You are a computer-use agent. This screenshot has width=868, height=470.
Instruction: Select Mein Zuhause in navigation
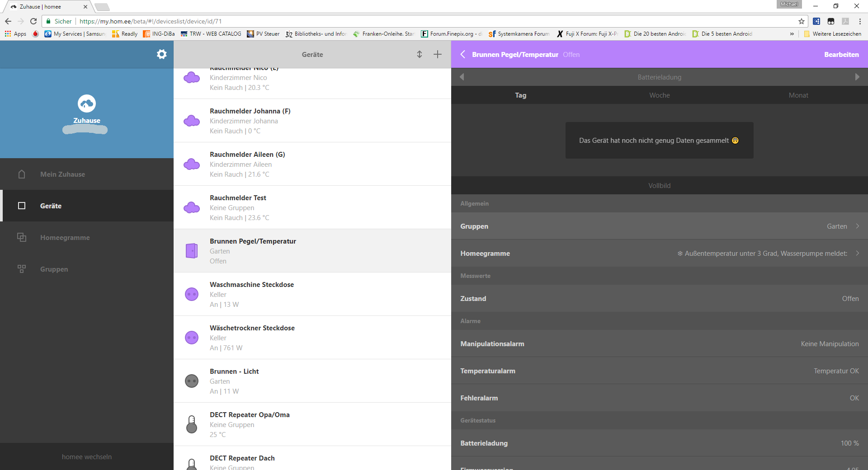87,174
